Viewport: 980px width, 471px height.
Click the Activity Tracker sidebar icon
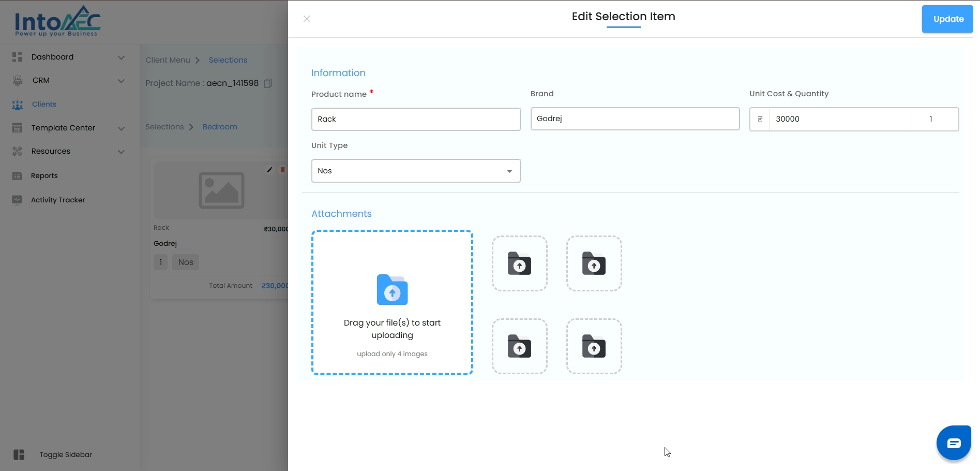tap(17, 200)
